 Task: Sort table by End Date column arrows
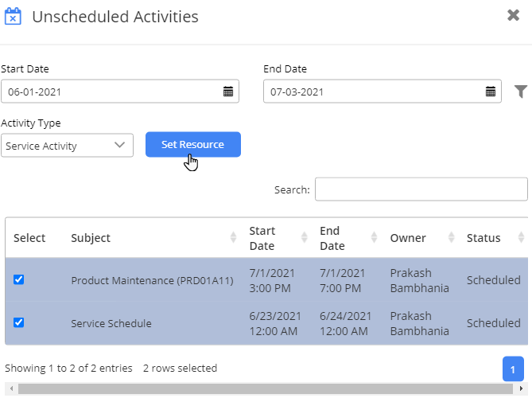coord(374,237)
